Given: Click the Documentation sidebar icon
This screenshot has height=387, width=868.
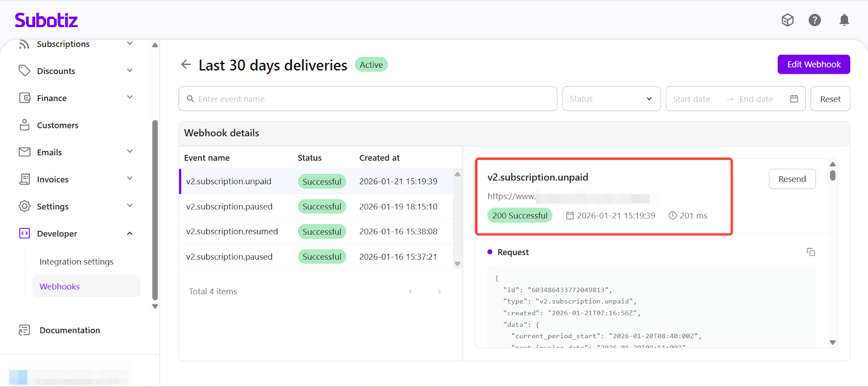Looking at the screenshot, I should [24, 330].
